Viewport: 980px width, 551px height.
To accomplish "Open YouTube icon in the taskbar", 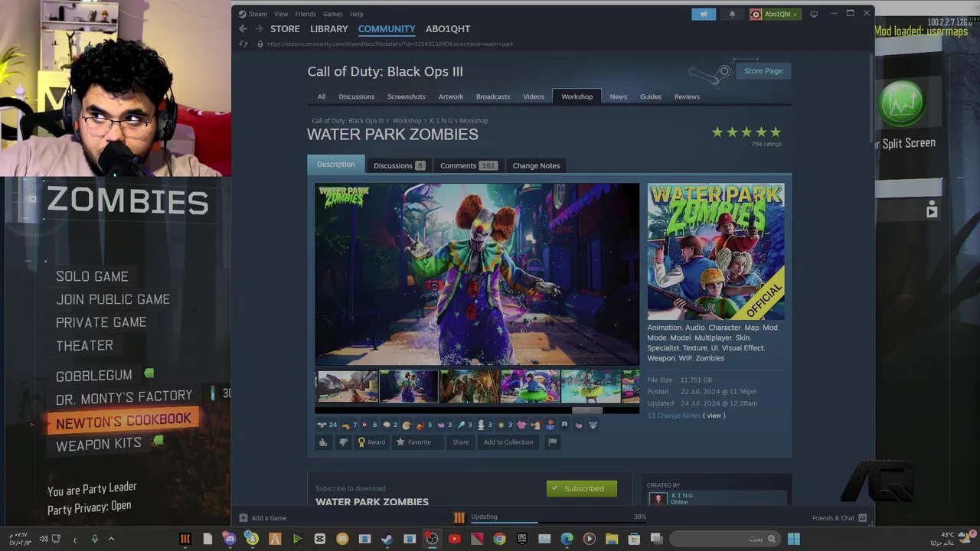I will 455,539.
